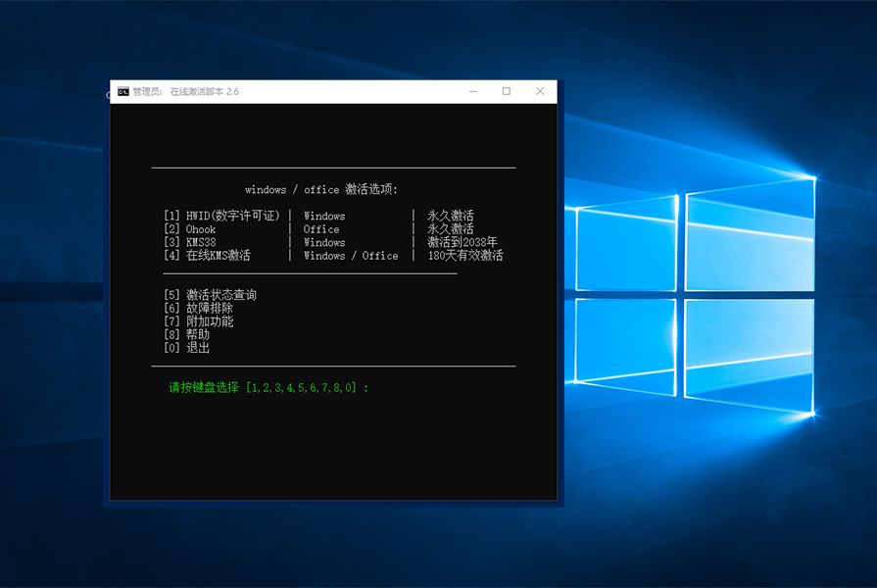Click option [4] 在线KMS激活
Image resolution: width=877 pixels, height=588 pixels.
pyautogui.click(x=207, y=255)
